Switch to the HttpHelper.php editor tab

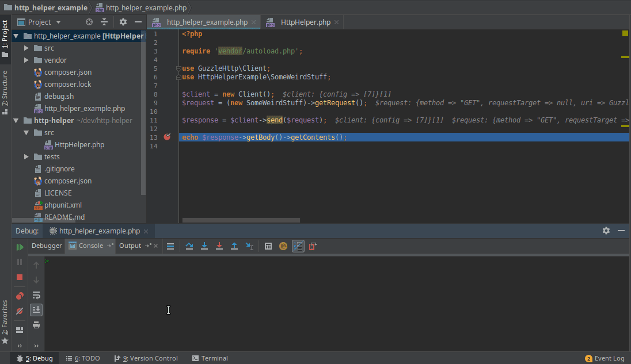pos(305,22)
